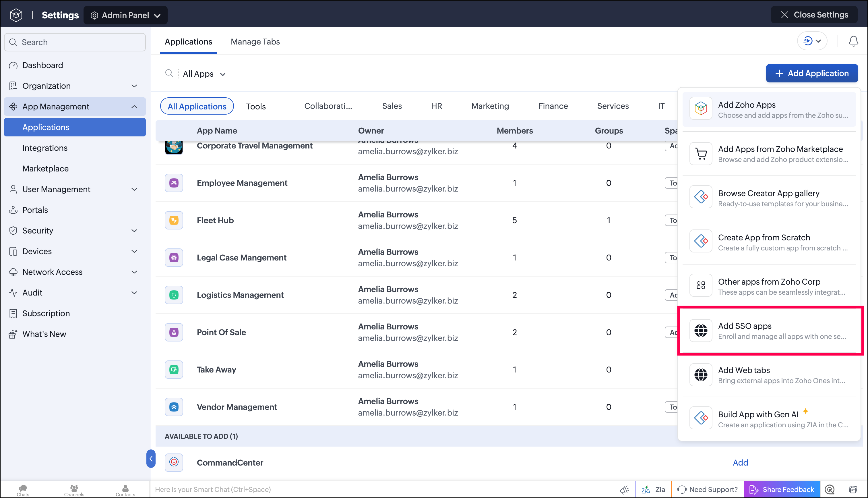The width and height of the screenshot is (868, 498).
Task: Click the Zoho One cube logo
Action: click(x=16, y=15)
